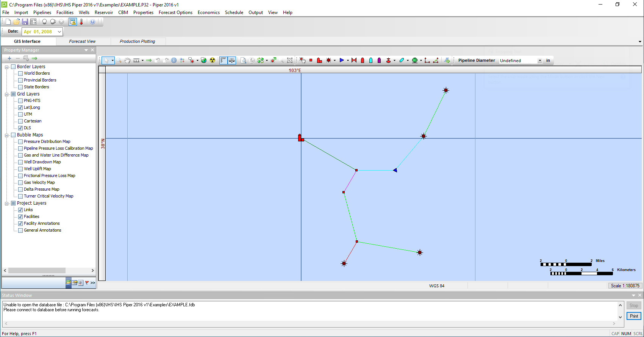Click the refresh globes icon

260,60
